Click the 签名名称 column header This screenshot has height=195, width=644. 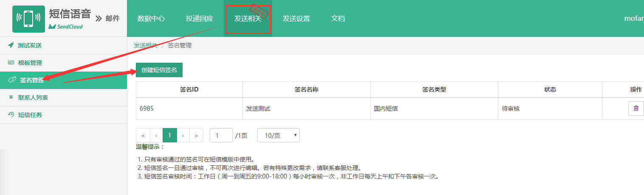pyautogui.click(x=307, y=89)
